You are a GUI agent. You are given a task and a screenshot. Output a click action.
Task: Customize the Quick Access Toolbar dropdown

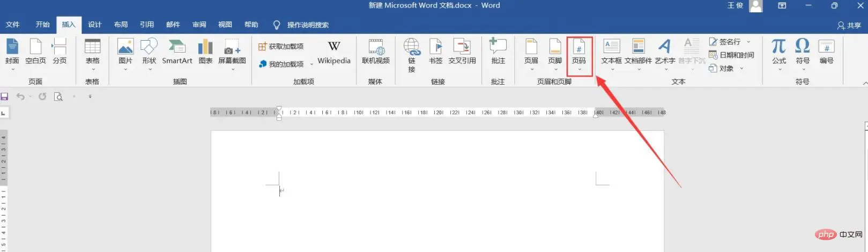(x=90, y=97)
